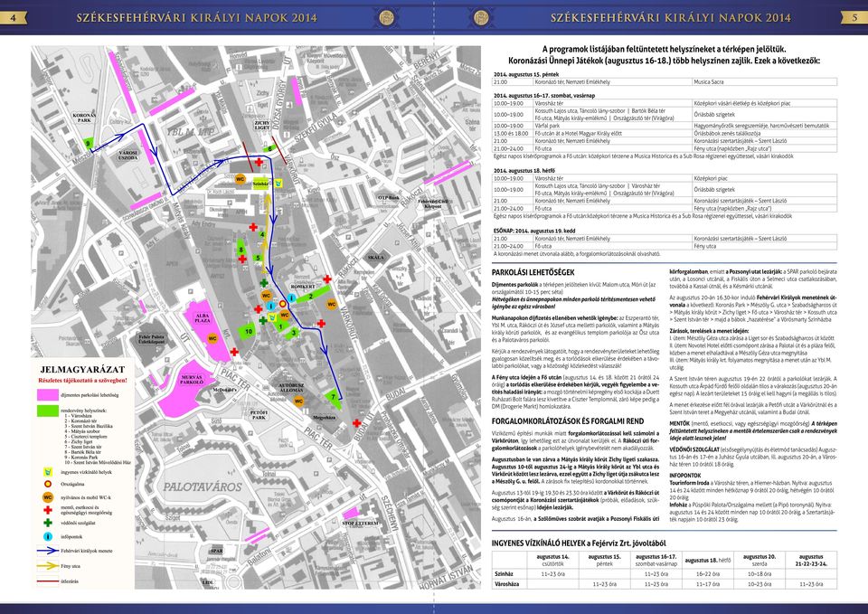Click the legend red útlezárás line symbol
This screenshot has height=614, width=868.
[48, 581]
